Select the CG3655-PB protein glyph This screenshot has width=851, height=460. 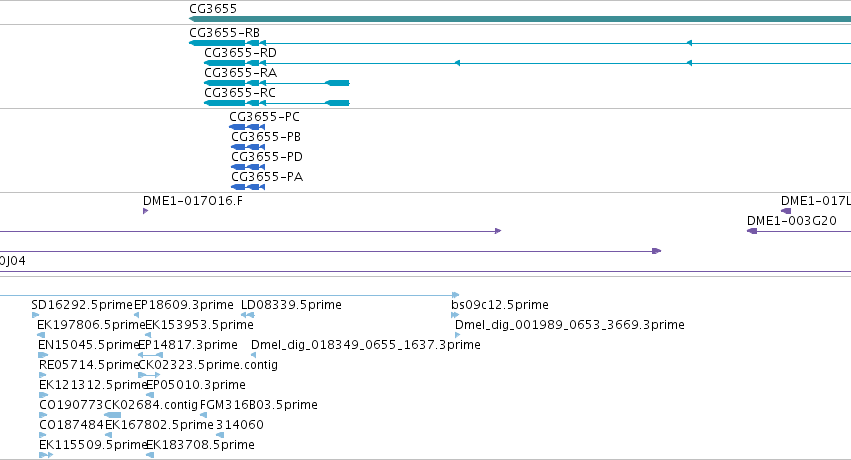coord(248,147)
